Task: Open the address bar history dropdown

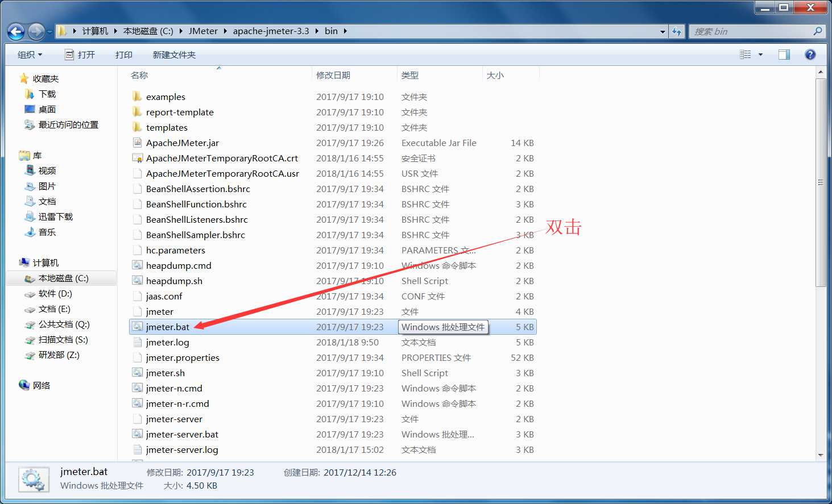Action: click(x=663, y=31)
